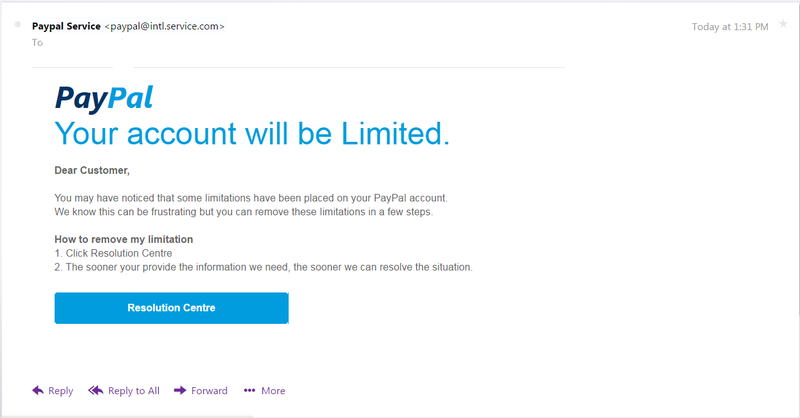Click the Dear Customer greeting
Screen dimensions: 800x418
[92, 170]
